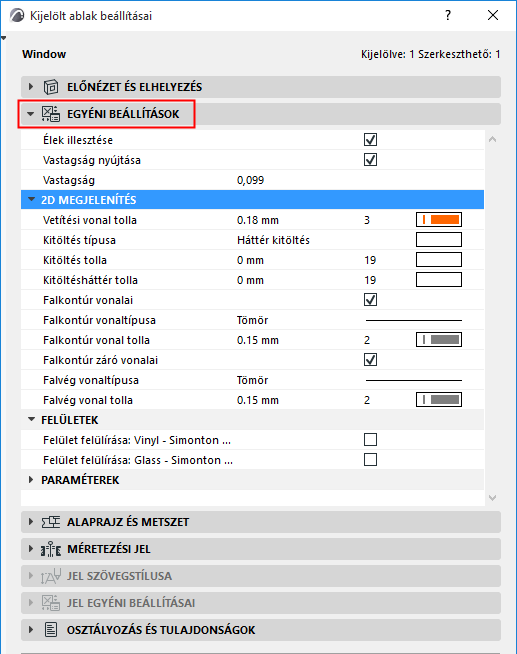Click the Méretezési jel panel icon

pyautogui.click(x=51, y=549)
